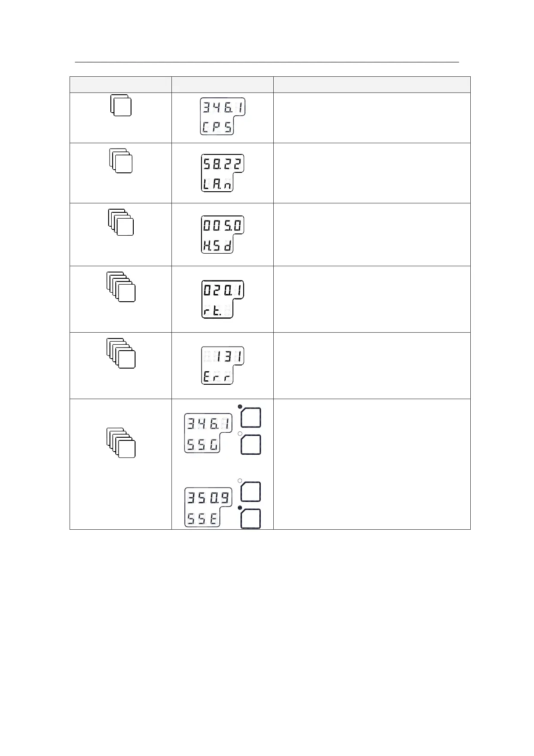Click the three stacked squares icon
Image resolution: width=534 pixels, height=756 pixels.
[121, 161]
